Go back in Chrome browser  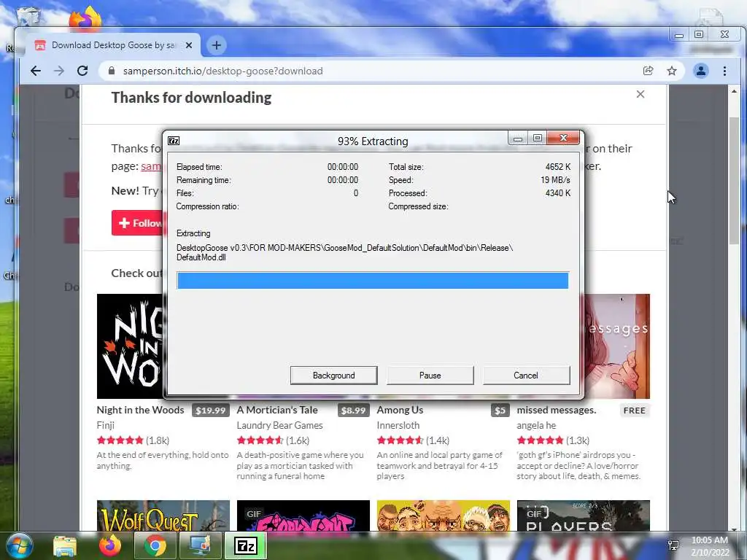pyautogui.click(x=36, y=71)
